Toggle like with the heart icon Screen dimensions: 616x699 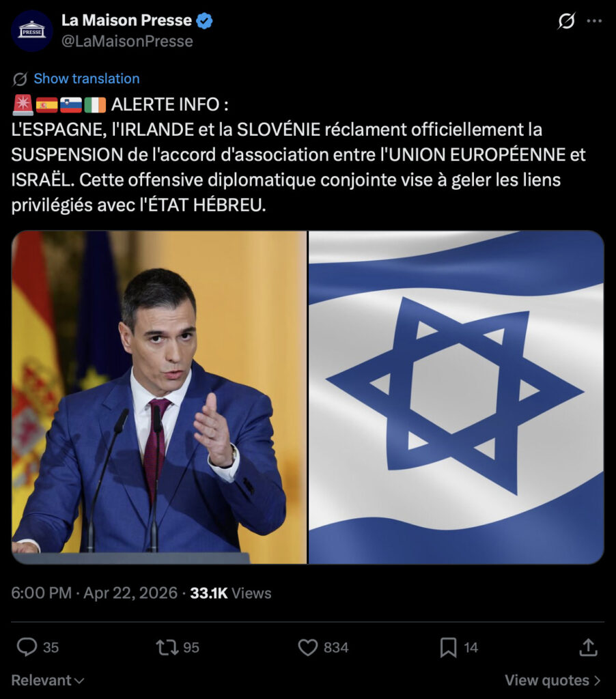[x=308, y=647]
